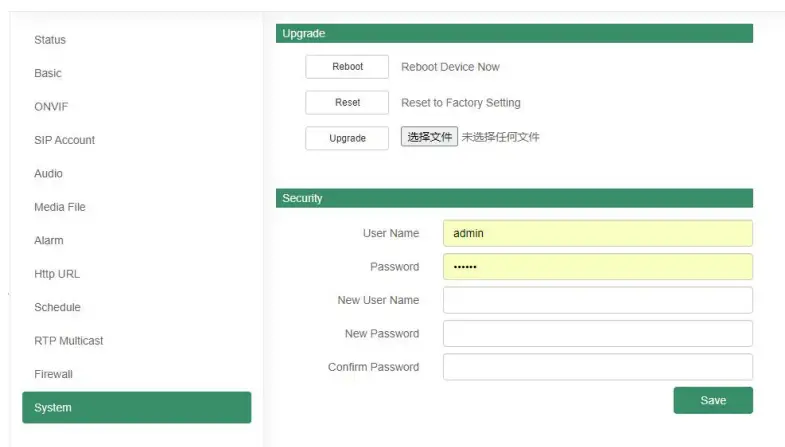Open the Schedule page

click(x=57, y=307)
